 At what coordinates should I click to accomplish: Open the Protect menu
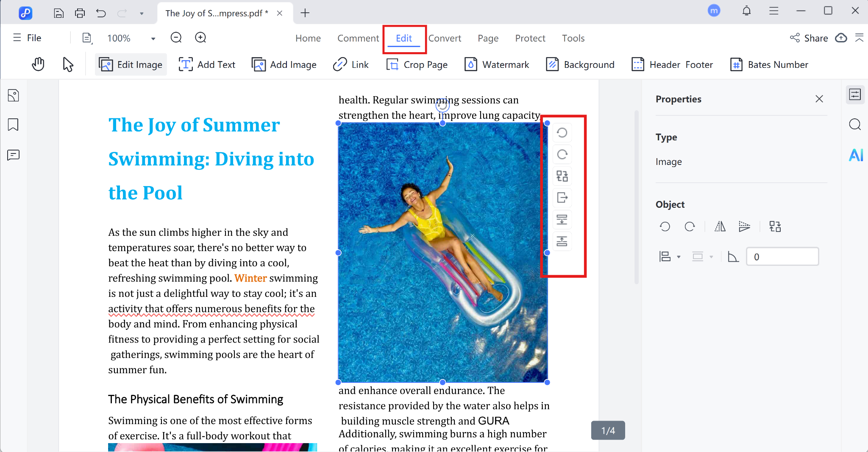(530, 38)
